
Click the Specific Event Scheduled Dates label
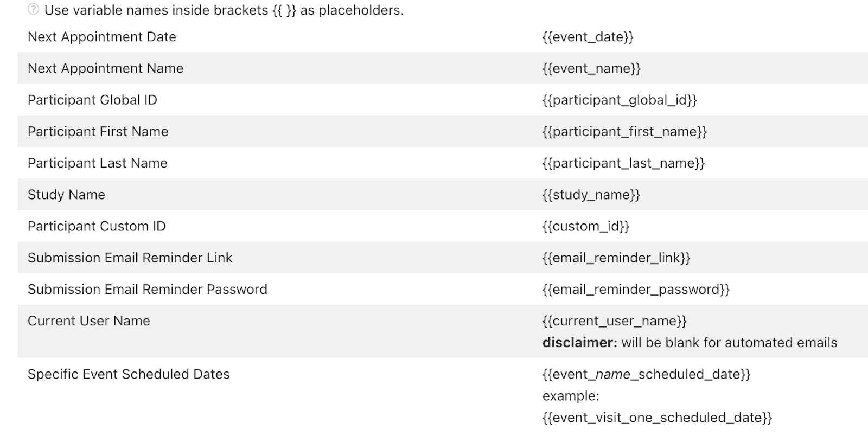pyautogui.click(x=129, y=374)
